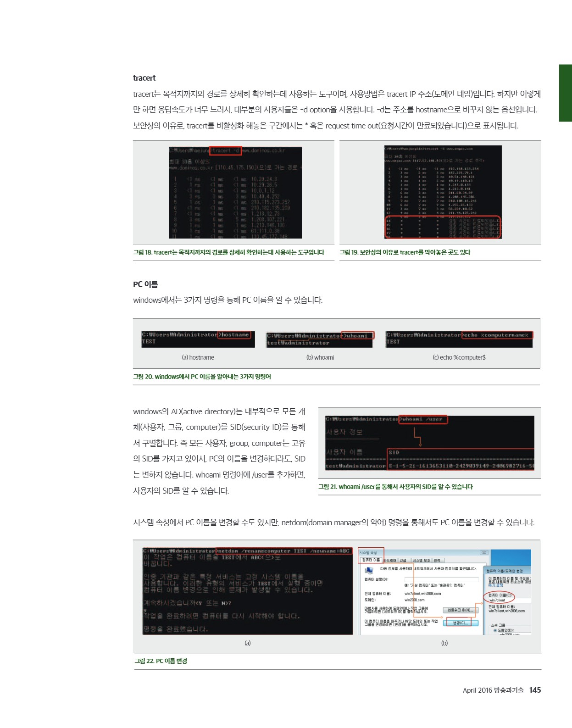Click the tracert timeout screenshot in figure 19
This screenshot has width=572, height=728.
pos(443,192)
